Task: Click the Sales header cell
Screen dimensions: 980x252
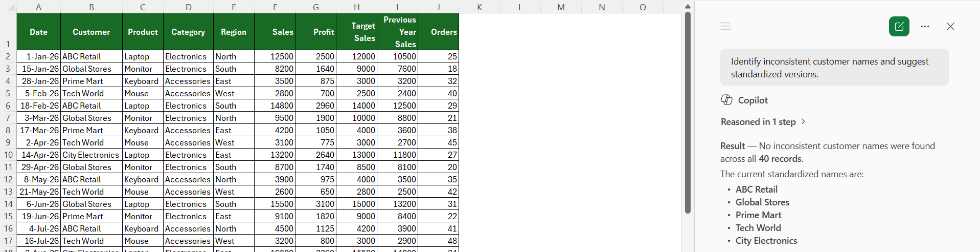Action: click(275, 32)
